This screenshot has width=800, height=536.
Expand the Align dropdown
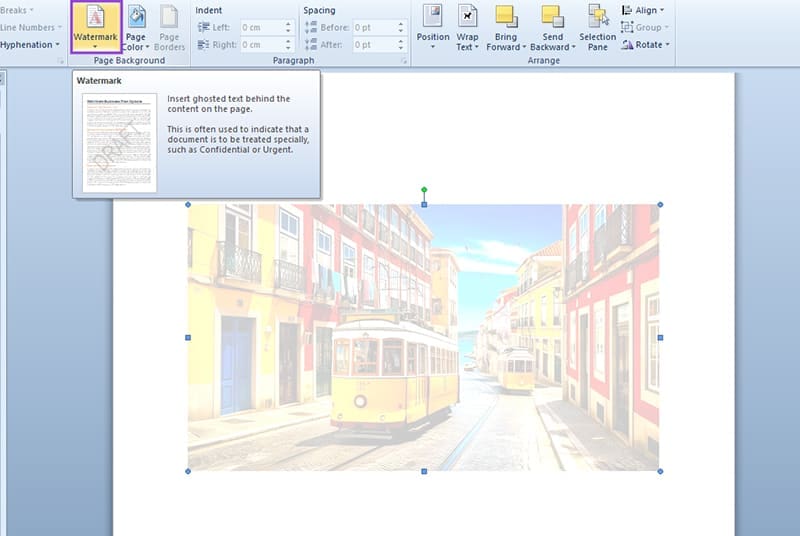pyautogui.click(x=645, y=10)
